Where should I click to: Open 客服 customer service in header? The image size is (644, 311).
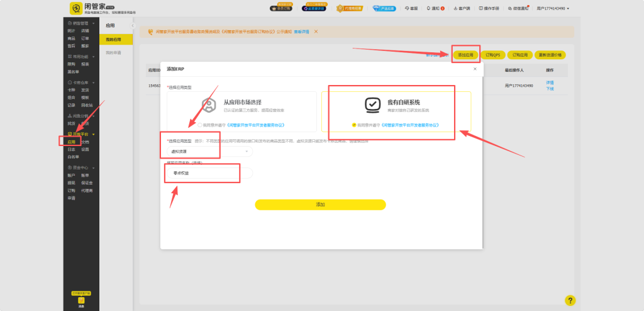(x=411, y=8)
